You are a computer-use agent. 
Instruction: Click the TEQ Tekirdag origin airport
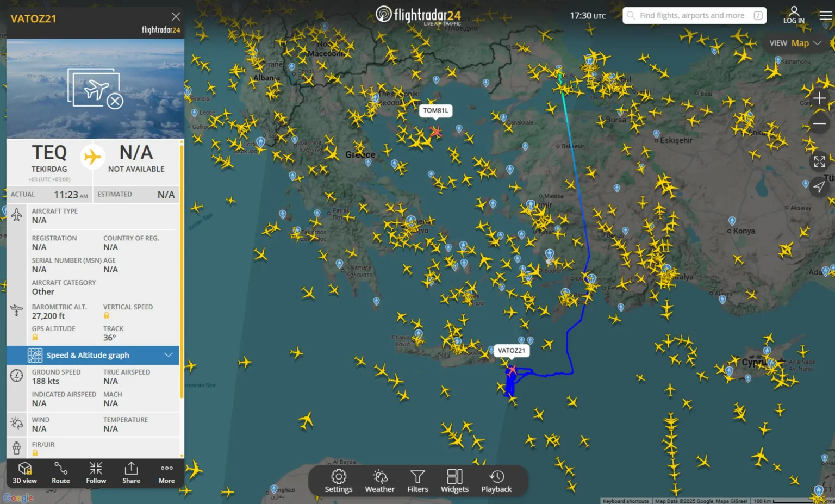pyautogui.click(x=49, y=159)
